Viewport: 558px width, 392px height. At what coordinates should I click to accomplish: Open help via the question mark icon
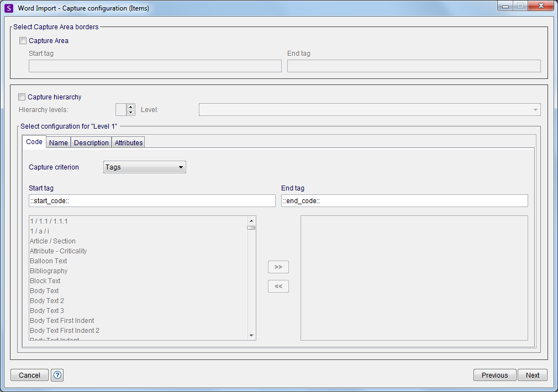pyautogui.click(x=57, y=375)
